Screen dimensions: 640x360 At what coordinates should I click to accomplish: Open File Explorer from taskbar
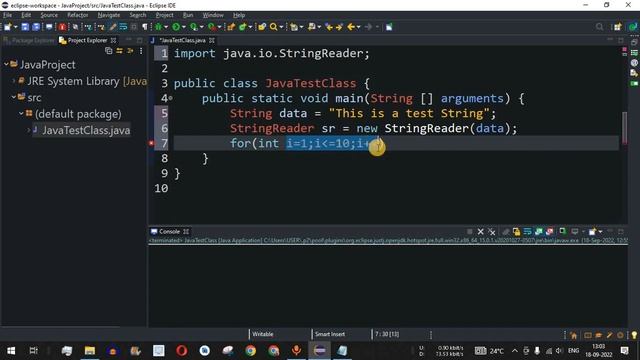[x=90, y=351]
